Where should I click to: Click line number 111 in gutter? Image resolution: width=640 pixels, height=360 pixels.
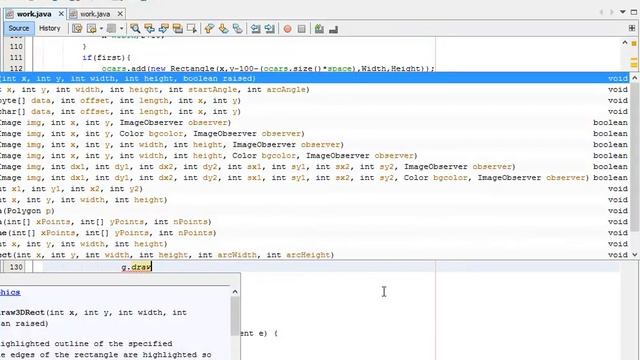[16, 58]
